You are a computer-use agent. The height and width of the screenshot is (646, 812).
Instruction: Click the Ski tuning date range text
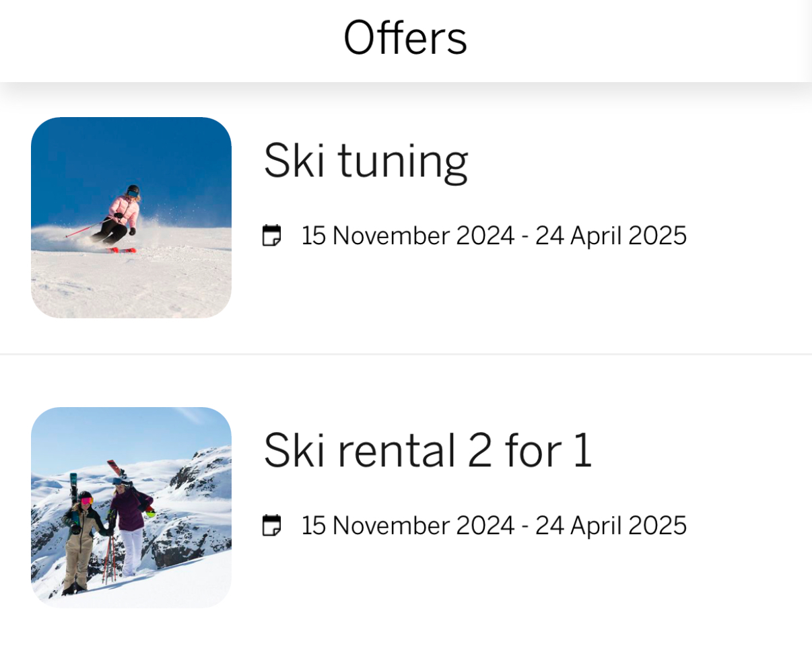(x=494, y=236)
